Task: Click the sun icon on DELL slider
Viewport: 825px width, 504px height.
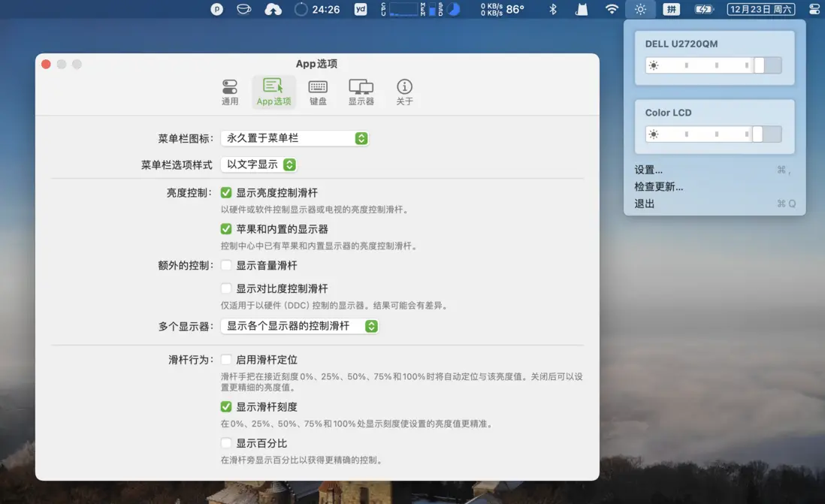Action: pos(653,65)
